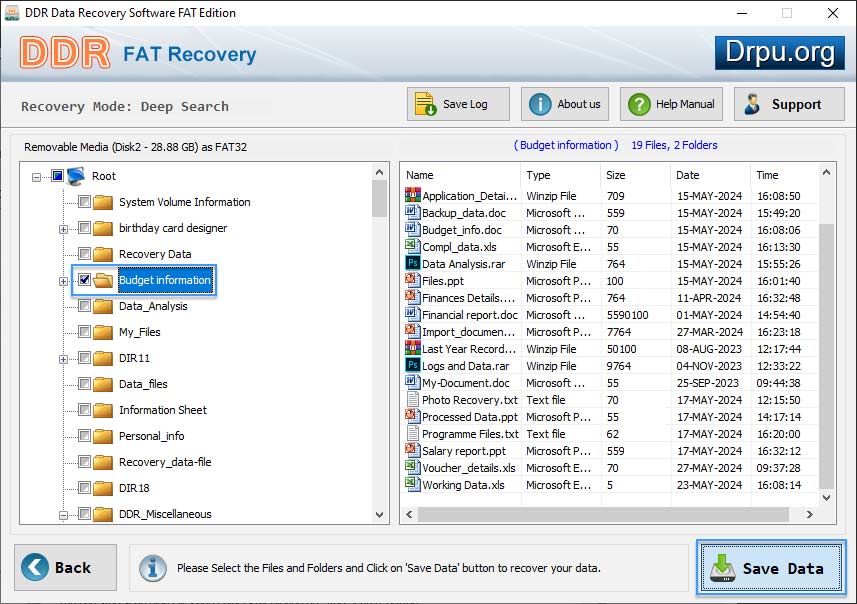Click the folder tree scroll down arrow
Screen dimensions: 857x604
click(379, 515)
